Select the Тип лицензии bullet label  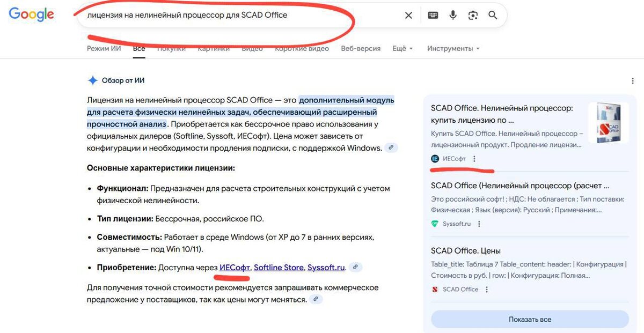[x=125, y=219]
